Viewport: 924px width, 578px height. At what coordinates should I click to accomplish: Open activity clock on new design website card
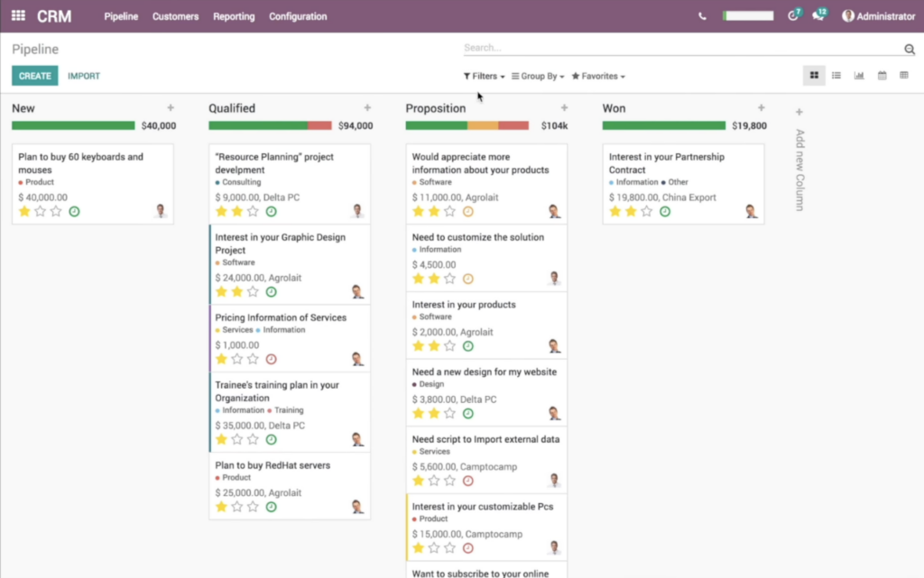click(468, 414)
